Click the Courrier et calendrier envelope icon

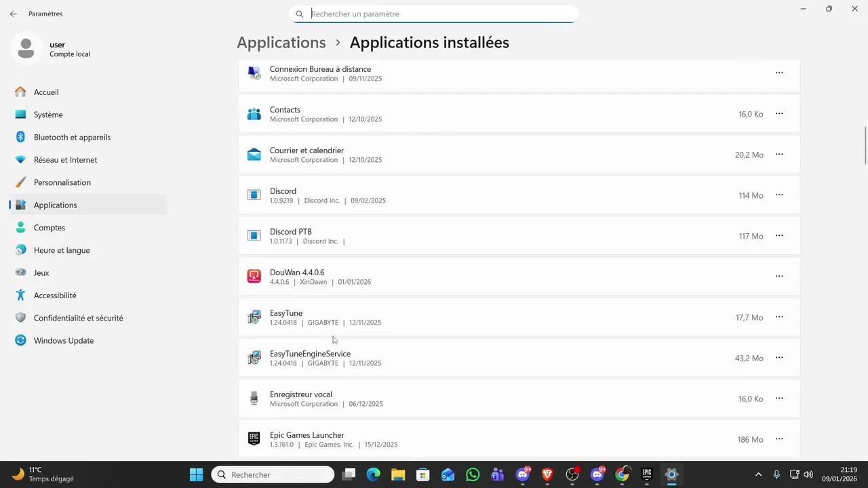[254, 155]
